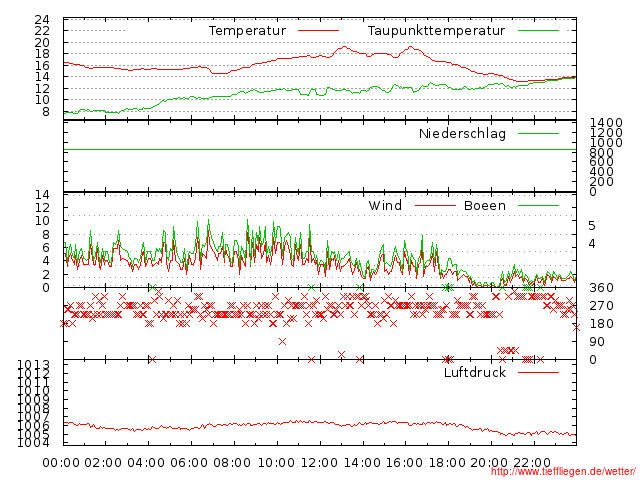Click the 1400 value on precipitation axis

coord(606,122)
